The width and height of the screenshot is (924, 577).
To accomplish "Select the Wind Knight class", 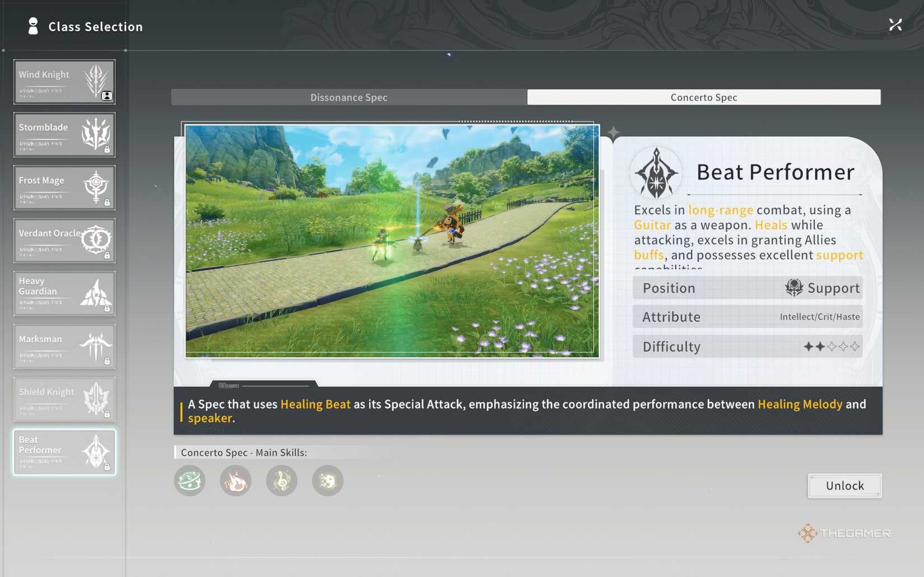I will coord(64,82).
